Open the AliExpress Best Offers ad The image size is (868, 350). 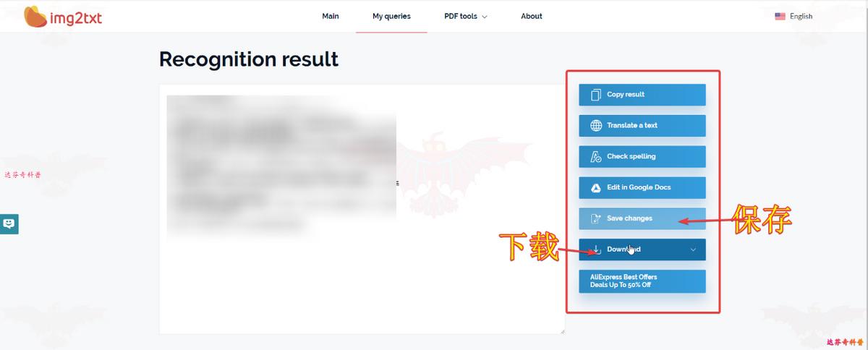tap(642, 281)
